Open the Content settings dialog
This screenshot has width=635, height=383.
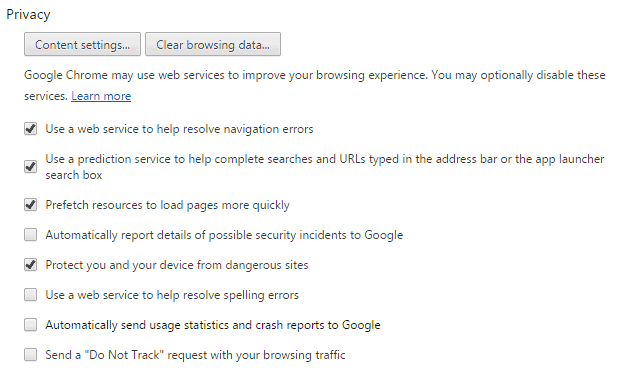(x=82, y=44)
